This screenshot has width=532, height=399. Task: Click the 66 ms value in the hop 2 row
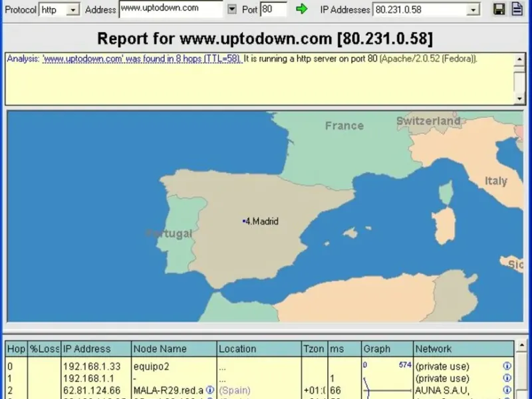click(x=335, y=390)
